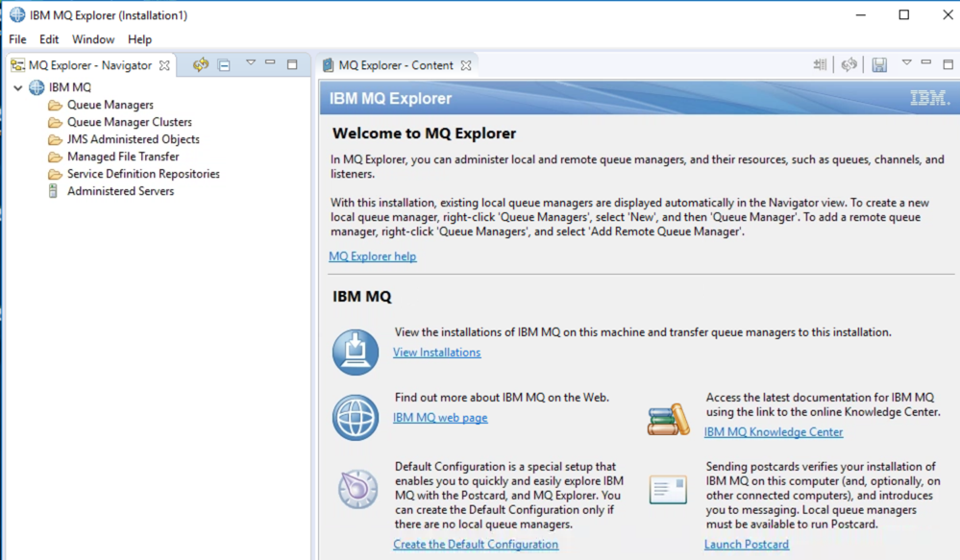Viewport: 960px width, 560px height.
Task: Click the View Installations download icon
Action: (356, 352)
